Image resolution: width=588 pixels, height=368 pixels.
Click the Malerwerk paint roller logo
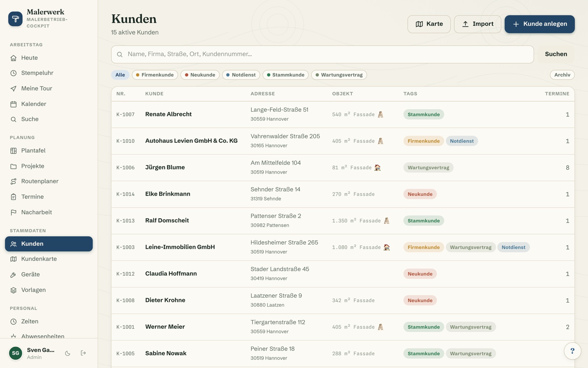click(15, 19)
